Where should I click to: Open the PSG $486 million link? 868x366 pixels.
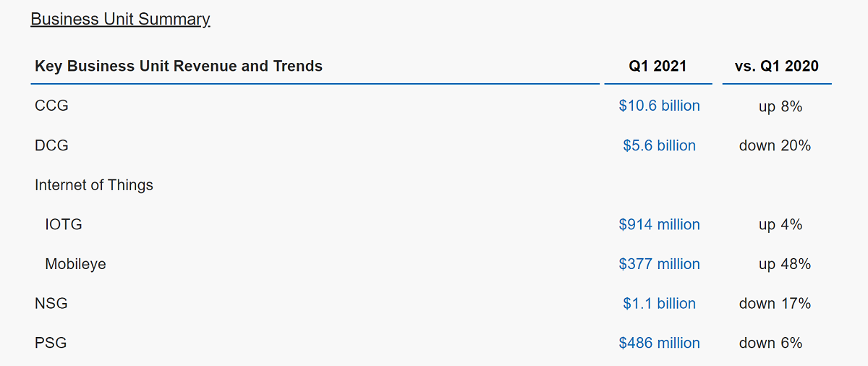[x=659, y=343]
